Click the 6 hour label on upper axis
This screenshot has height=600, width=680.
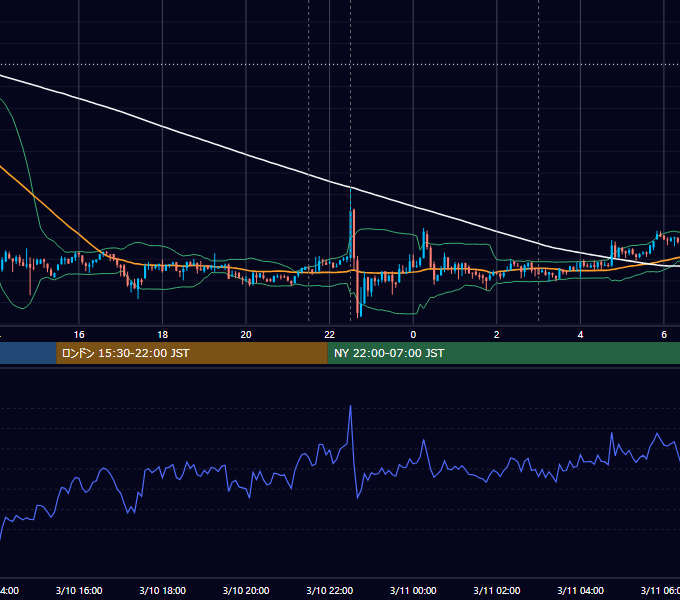(664, 335)
